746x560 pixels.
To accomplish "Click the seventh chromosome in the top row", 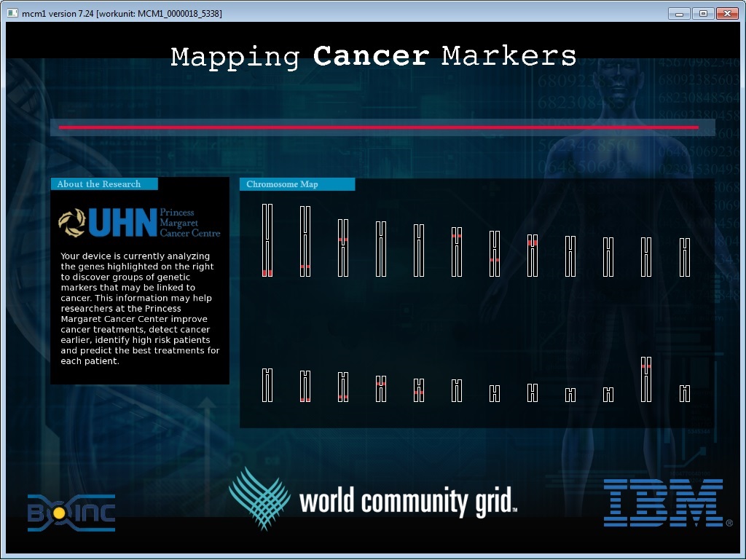I will (495, 253).
